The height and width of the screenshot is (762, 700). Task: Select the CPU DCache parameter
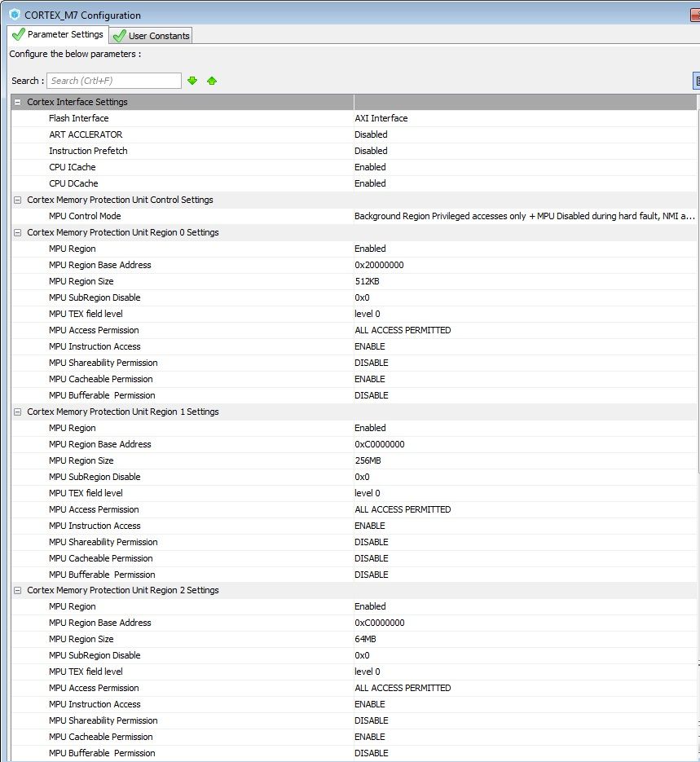point(73,183)
